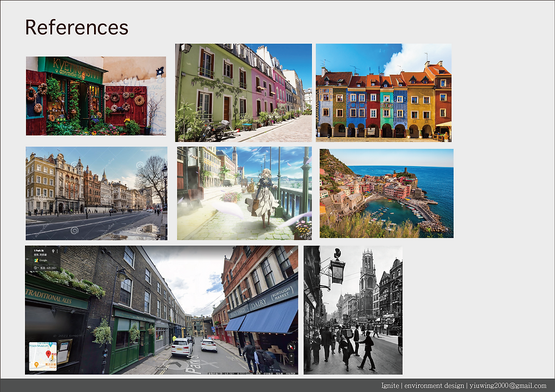Click the location pin icon beside 1 Park St
Viewport: 555px width, 392px height.
click(x=53, y=251)
